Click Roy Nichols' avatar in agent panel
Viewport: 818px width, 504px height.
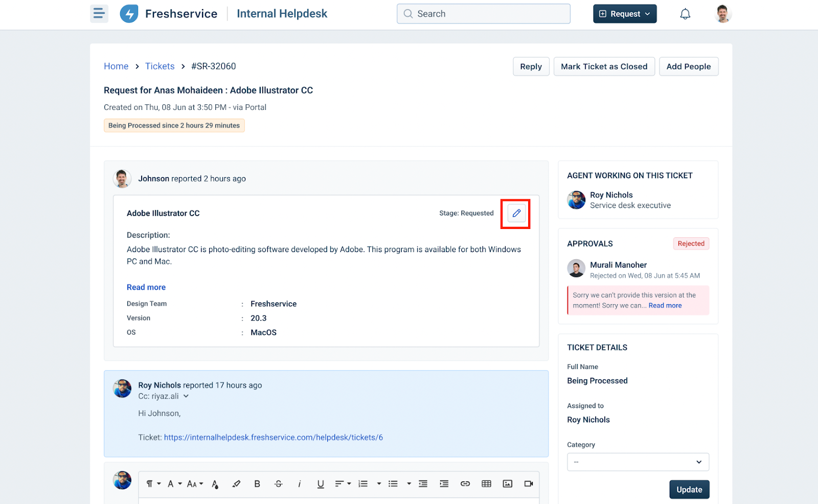coord(576,200)
